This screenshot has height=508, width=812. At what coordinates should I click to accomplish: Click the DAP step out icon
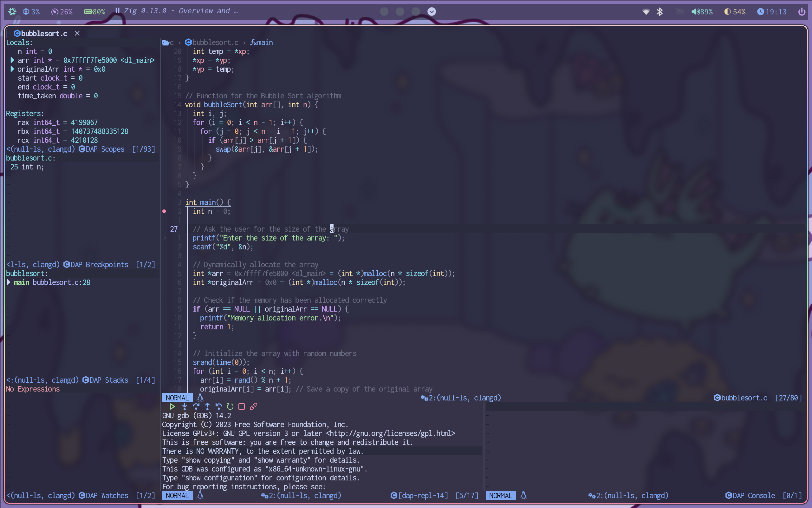207,406
